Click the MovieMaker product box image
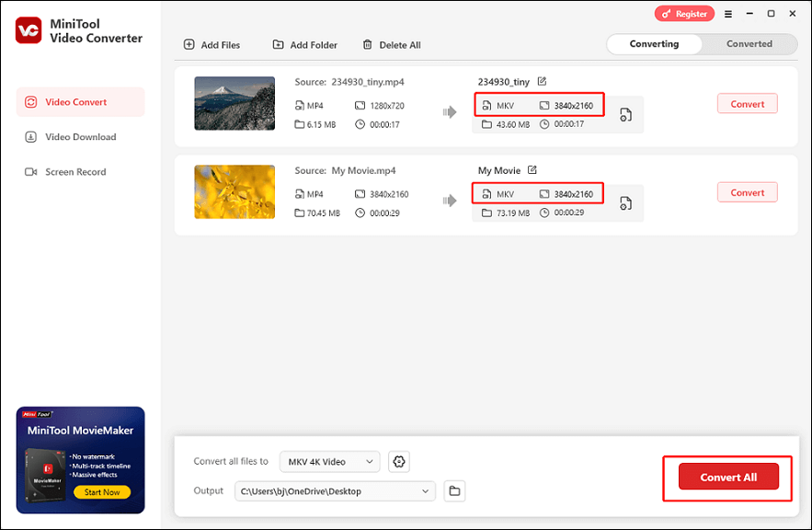The height and width of the screenshot is (530, 812). click(46, 475)
